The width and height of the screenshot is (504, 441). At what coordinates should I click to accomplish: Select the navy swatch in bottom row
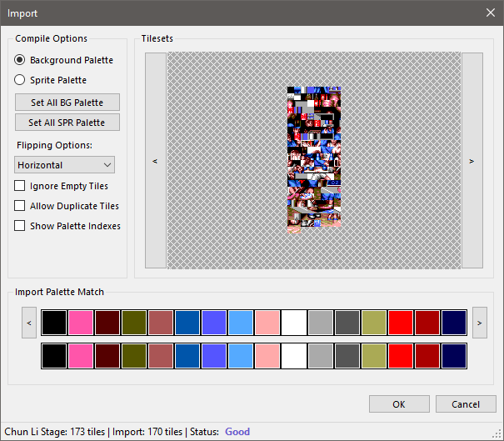(454, 356)
